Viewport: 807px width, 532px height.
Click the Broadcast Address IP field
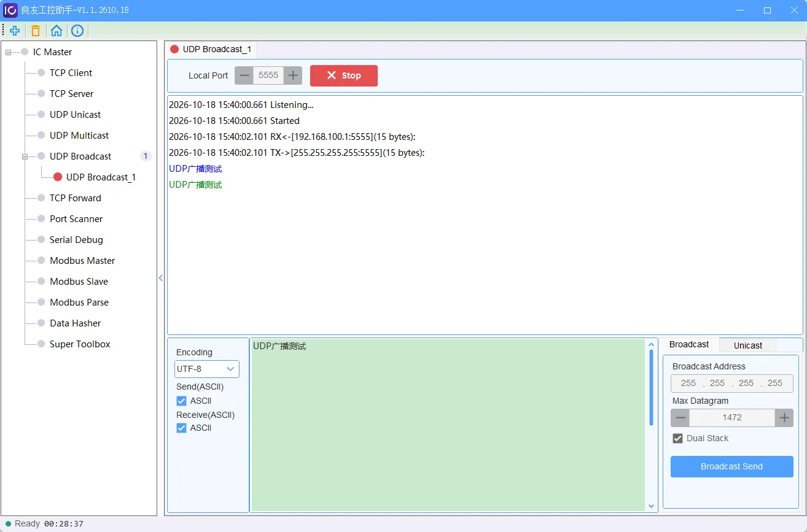click(x=731, y=384)
